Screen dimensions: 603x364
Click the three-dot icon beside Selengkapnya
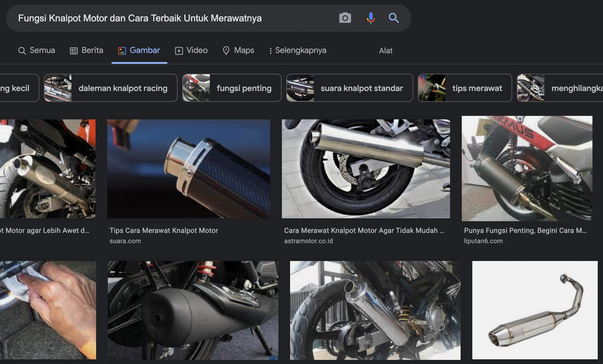[270, 51]
